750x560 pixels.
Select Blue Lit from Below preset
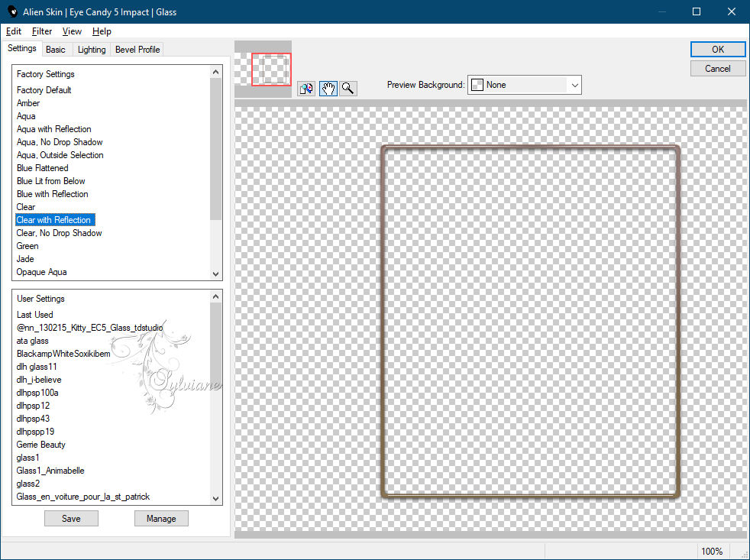[50, 181]
